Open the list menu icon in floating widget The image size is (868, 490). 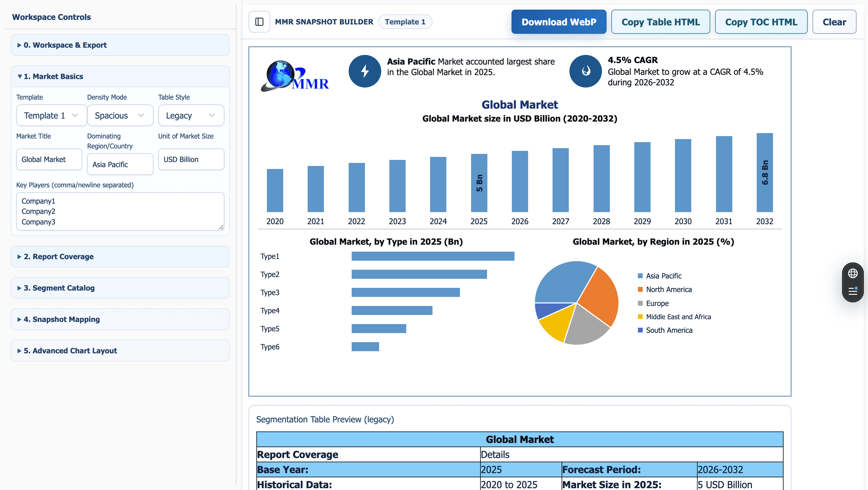(853, 291)
